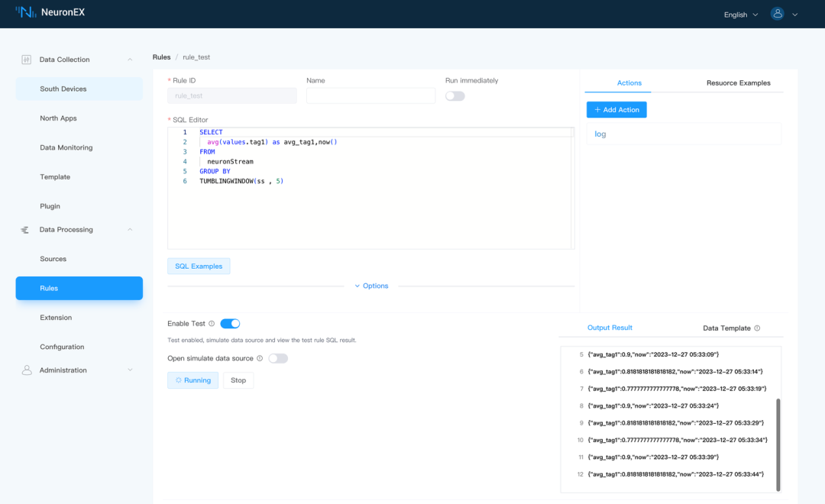
Task: Open the user avatar icon
Action: tap(777, 14)
